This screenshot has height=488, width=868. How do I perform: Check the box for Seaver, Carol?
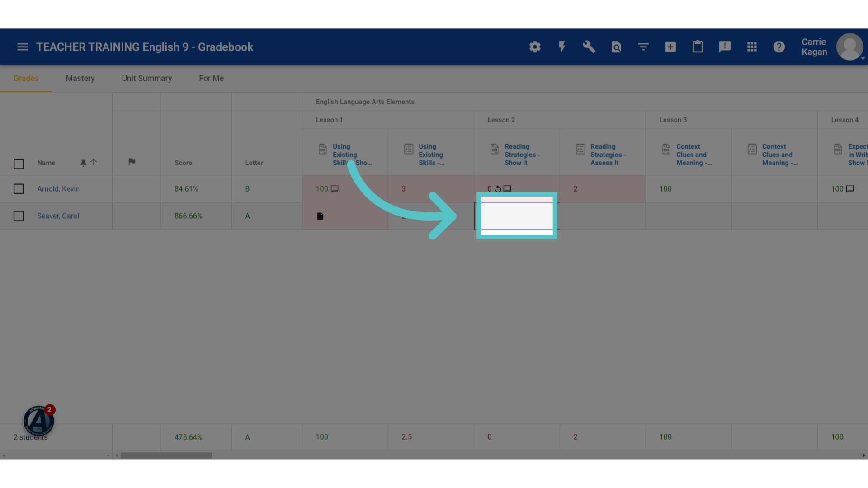[19, 216]
